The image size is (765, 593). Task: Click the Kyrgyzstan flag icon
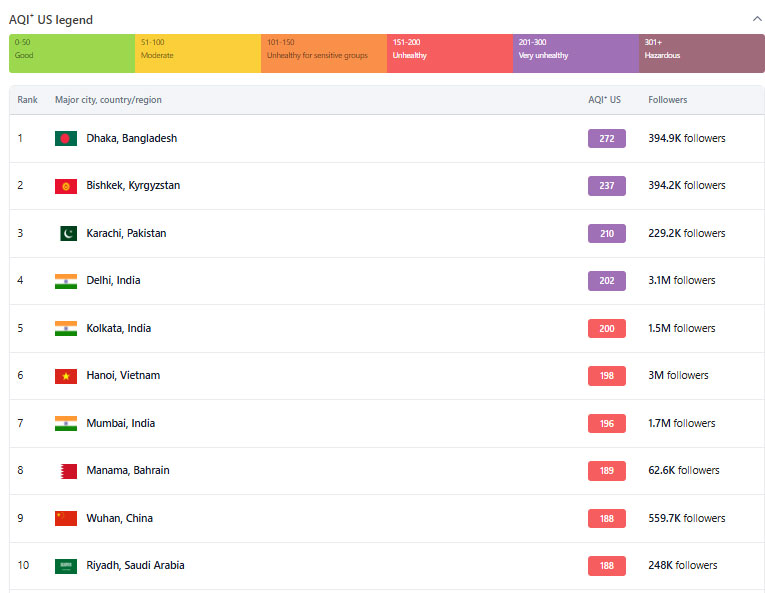(66, 186)
